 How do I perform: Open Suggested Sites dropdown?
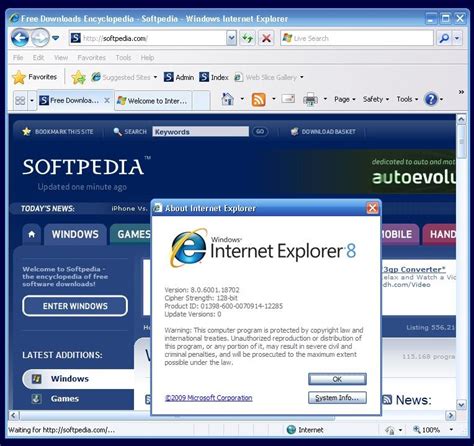[x=124, y=77]
